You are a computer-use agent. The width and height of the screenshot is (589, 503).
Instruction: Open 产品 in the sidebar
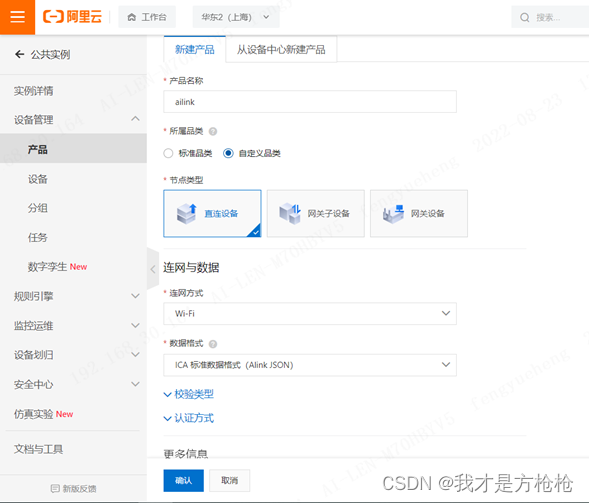(x=73, y=149)
